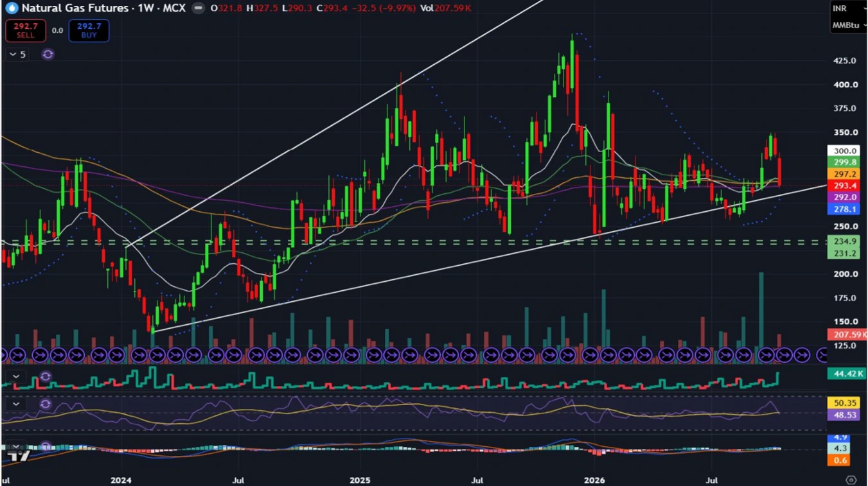
Task: Click the red 293.4 last price label
Action: [844, 186]
